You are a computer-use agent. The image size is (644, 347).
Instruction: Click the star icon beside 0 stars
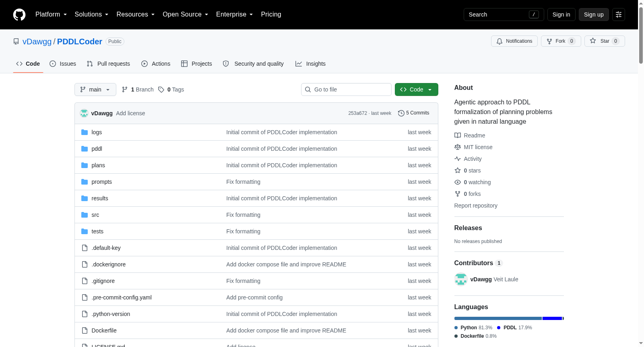[x=458, y=170]
